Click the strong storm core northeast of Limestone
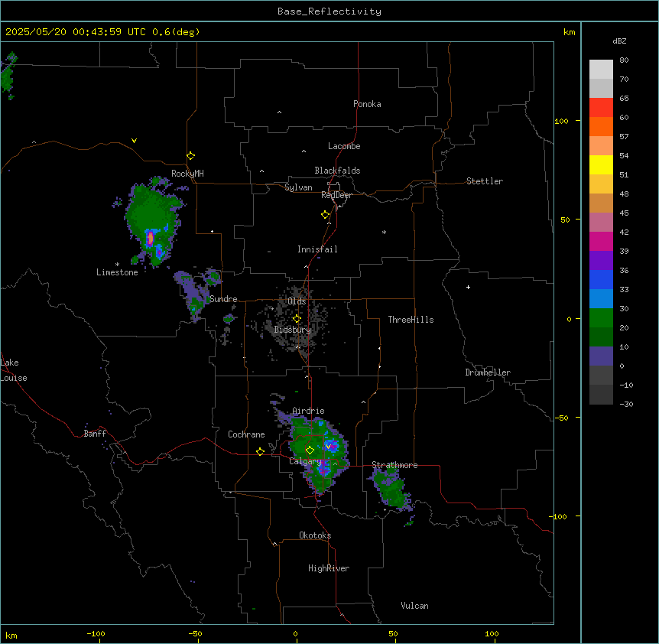The width and height of the screenshot is (659, 644). point(150,238)
